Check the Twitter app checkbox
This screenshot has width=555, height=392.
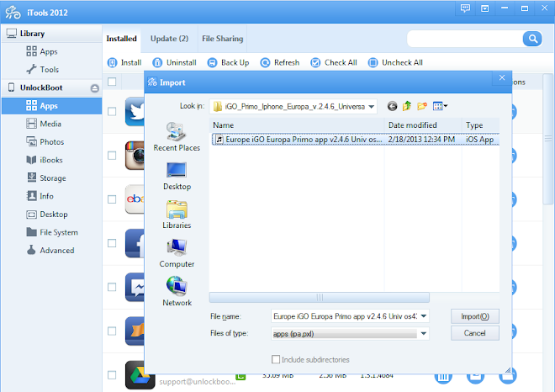click(x=112, y=112)
